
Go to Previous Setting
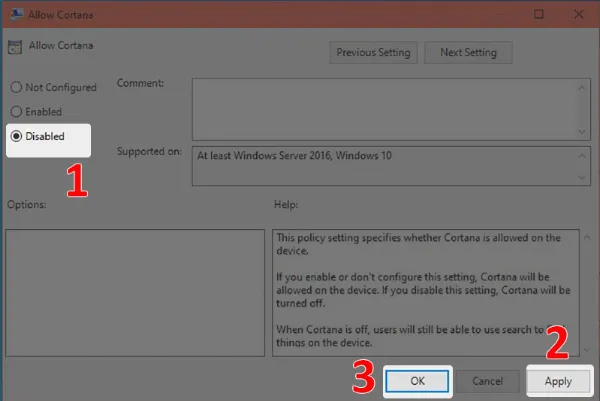coord(374,52)
